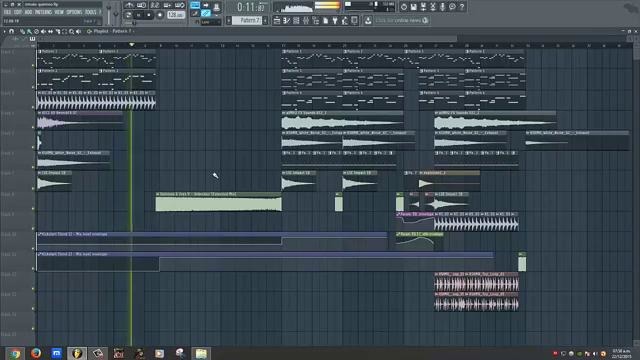Screen dimensions: 640x360
Task: Toggle the Playlist snap magnet icon
Action: [x=11, y=31]
